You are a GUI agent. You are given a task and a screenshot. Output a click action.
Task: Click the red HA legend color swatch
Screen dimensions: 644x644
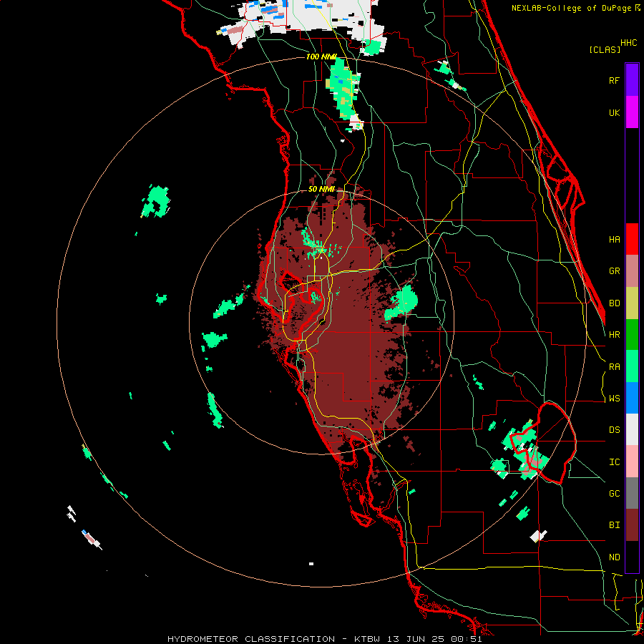[x=632, y=239]
